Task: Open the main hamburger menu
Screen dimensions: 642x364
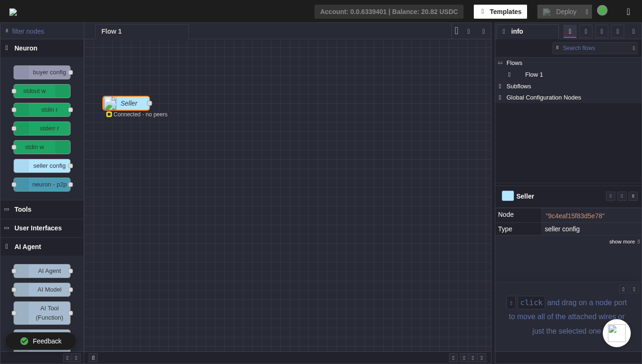Action: (628, 12)
